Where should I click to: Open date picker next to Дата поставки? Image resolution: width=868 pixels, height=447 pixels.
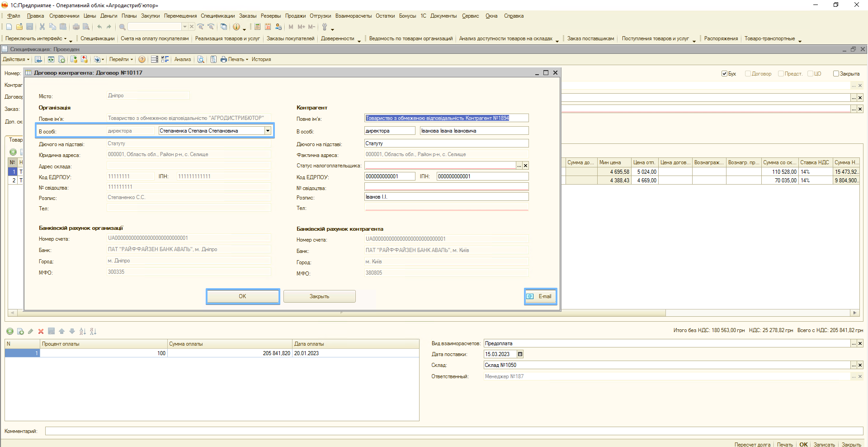pos(520,354)
